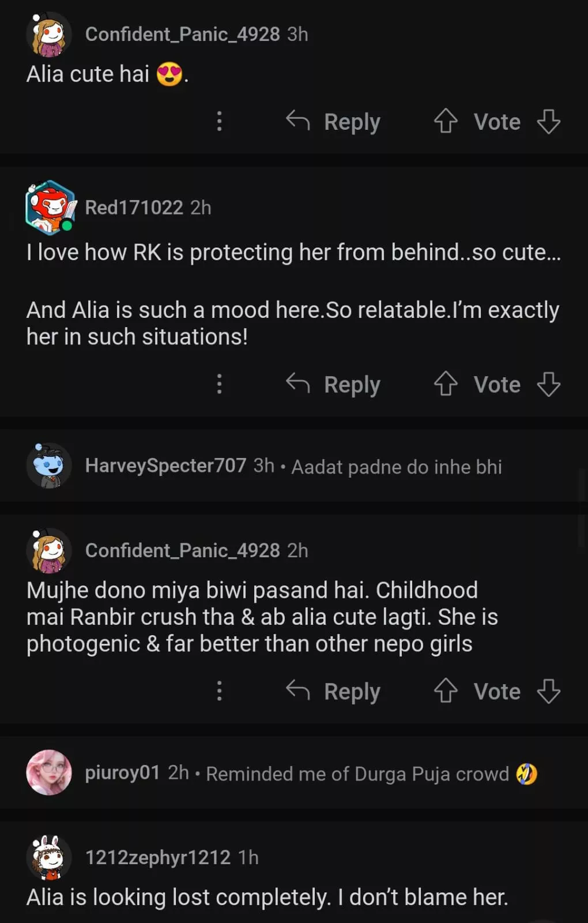Expand piuroy01's collapsed Durga Puja comment
The image size is (588, 923).
click(357, 774)
